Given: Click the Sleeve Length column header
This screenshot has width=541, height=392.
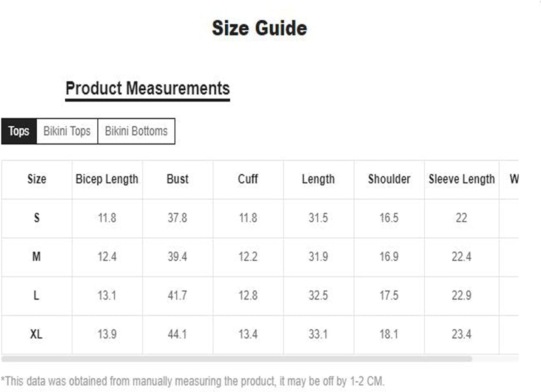Looking at the screenshot, I should point(462,179).
